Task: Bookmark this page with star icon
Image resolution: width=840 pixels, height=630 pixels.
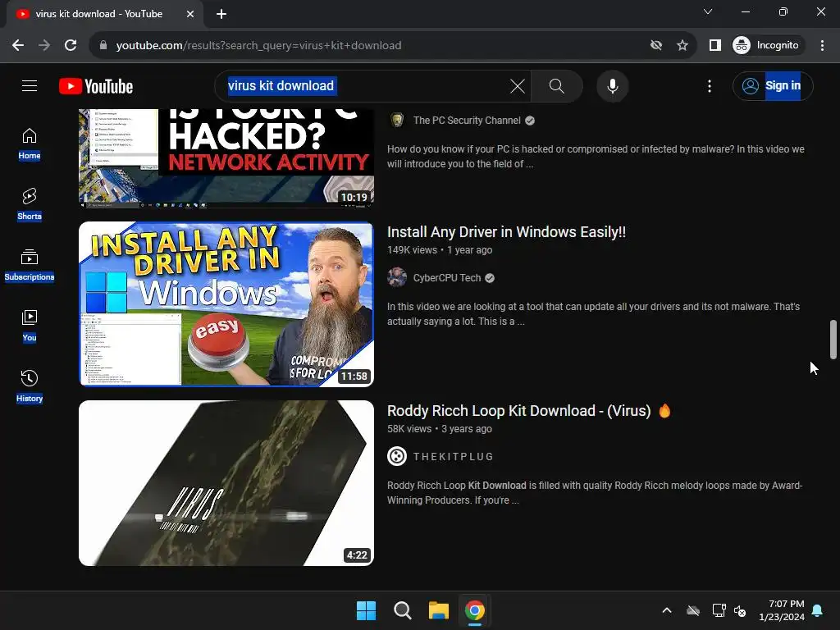Action: [682, 45]
